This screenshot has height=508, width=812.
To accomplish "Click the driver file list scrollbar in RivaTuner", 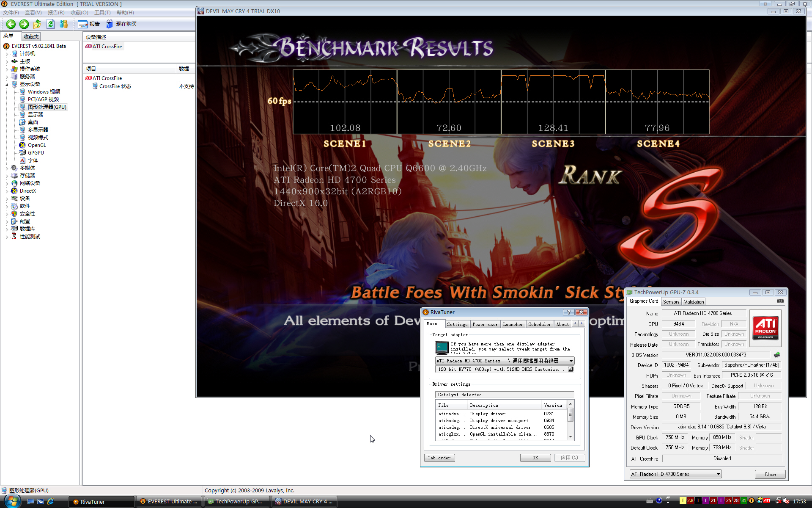I will (571, 421).
